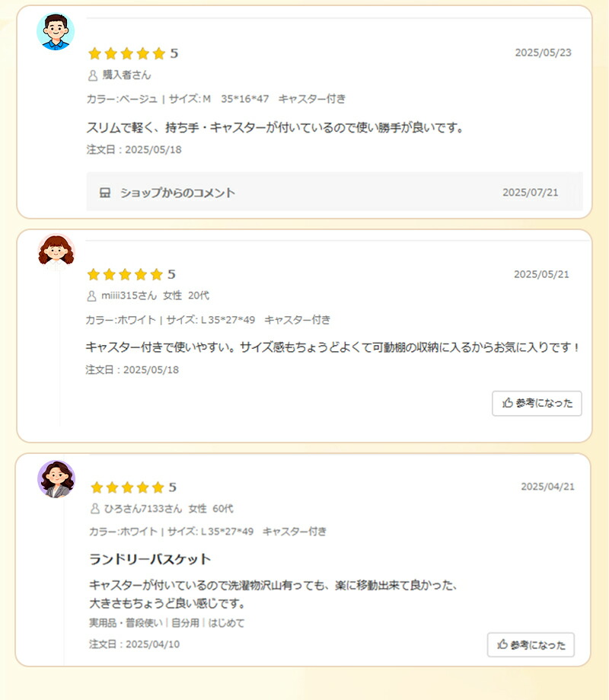Image resolution: width=609 pixels, height=700 pixels.
Task: Click the five-star rating on 2025/05/23 review
Action: click(126, 53)
